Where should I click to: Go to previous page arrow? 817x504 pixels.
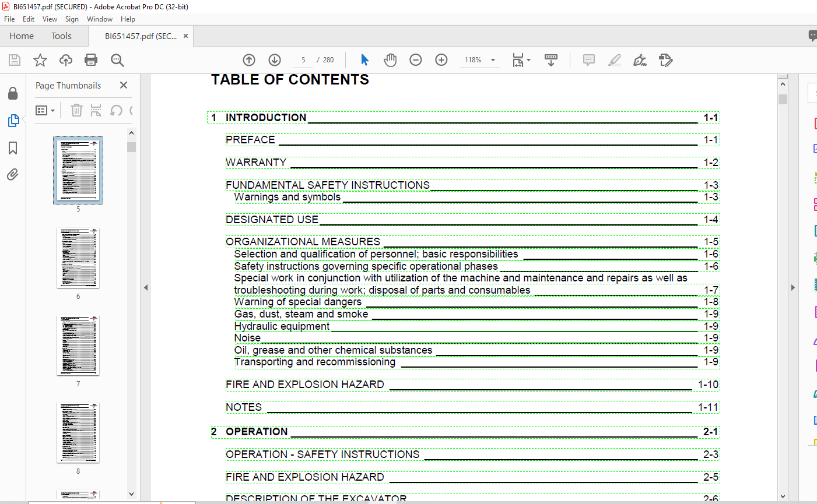[249, 60]
